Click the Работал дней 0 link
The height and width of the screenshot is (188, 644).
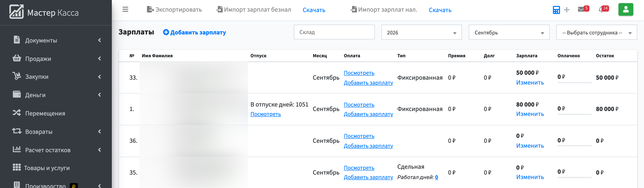point(436,177)
